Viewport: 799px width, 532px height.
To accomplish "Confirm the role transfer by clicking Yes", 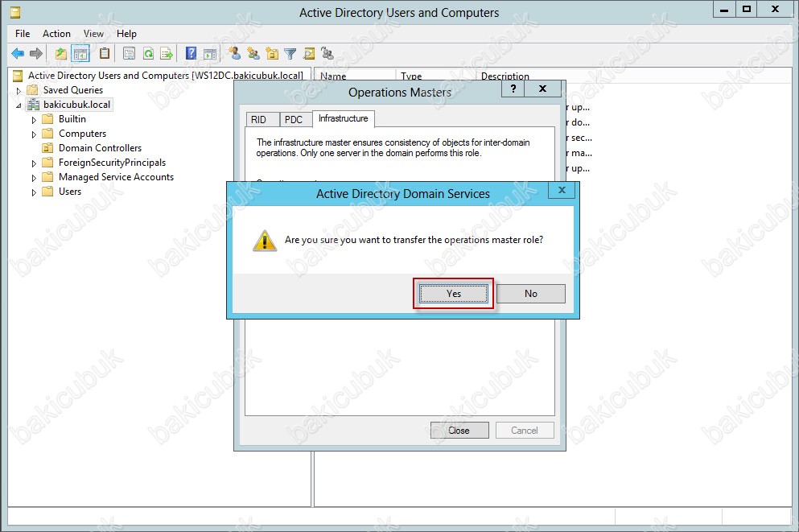I will click(x=454, y=294).
